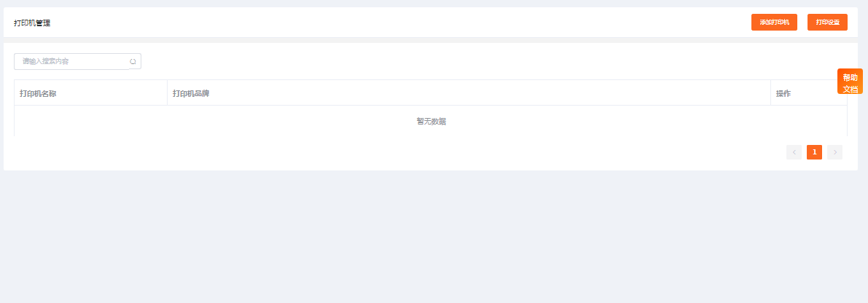Go to next page arrow
The width and height of the screenshot is (868, 303).
[x=834, y=152]
